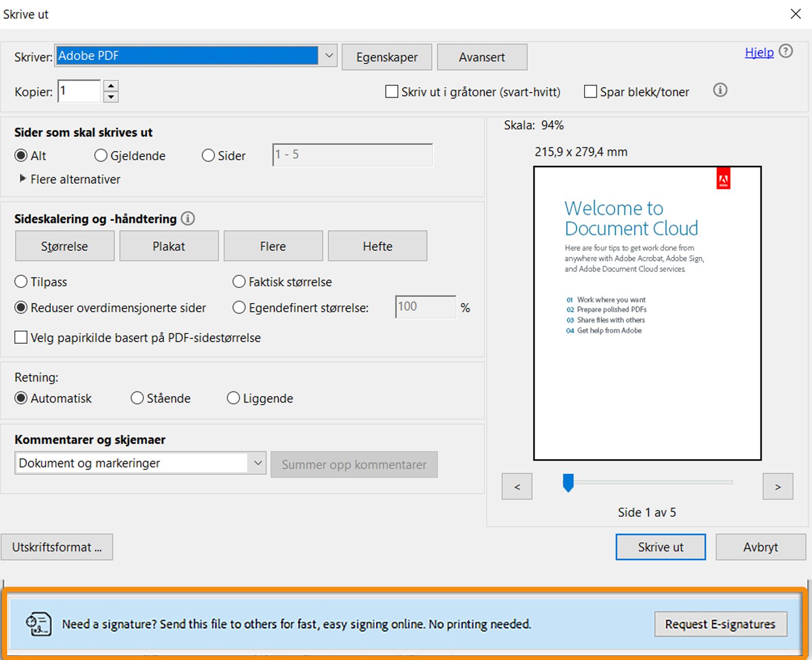Click the help question mark icon
Viewport: 812px width, 660px height.
pyautogui.click(x=786, y=51)
